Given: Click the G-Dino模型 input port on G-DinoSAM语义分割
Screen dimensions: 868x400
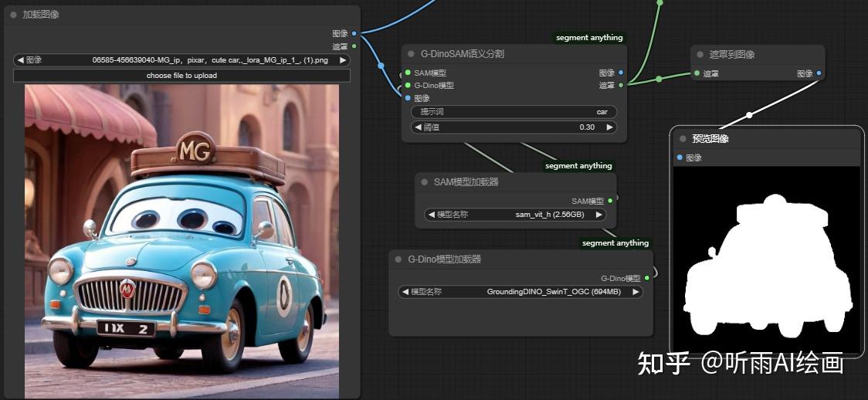Looking at the screenshot, I should (x=408, y=85).
